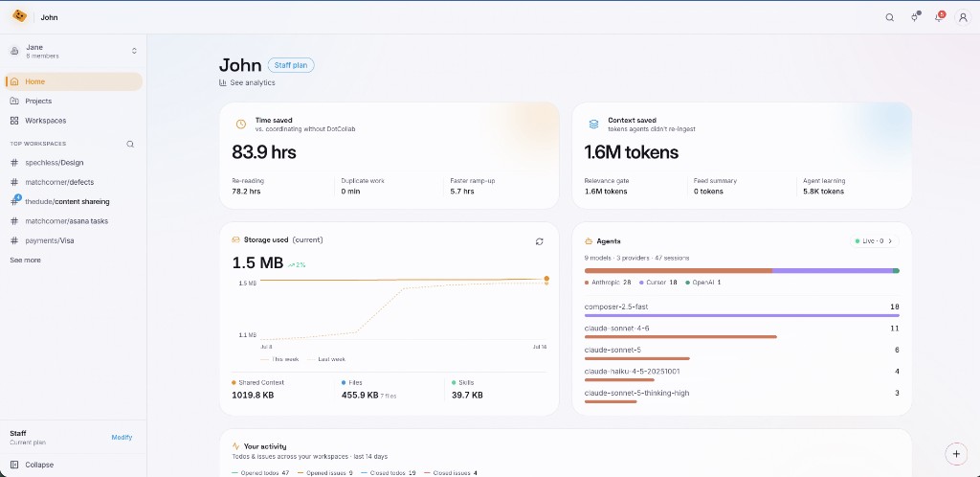Click the 83.9 hrs value
Viewport: 980px width, 477px height.
pos(264,152)
